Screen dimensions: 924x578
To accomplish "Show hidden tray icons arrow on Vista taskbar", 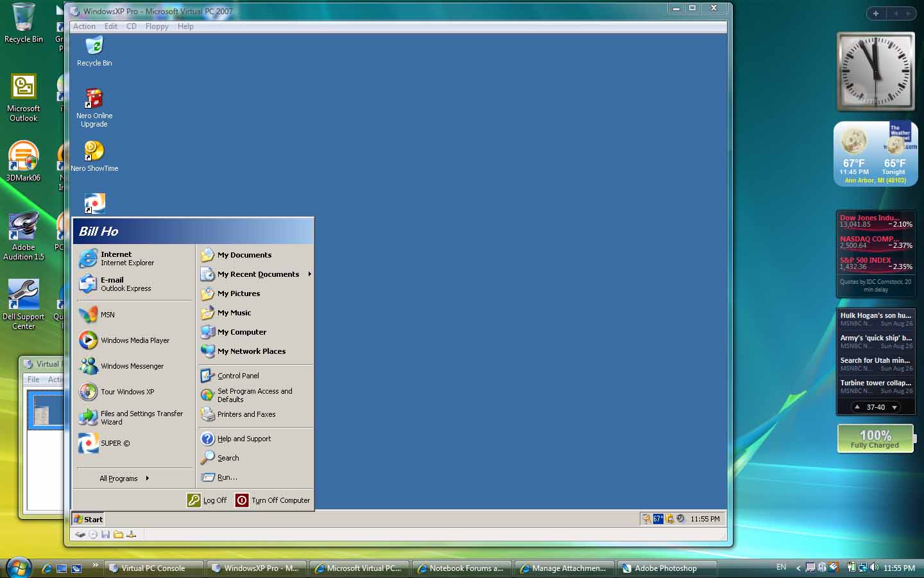I will point(798,568).
